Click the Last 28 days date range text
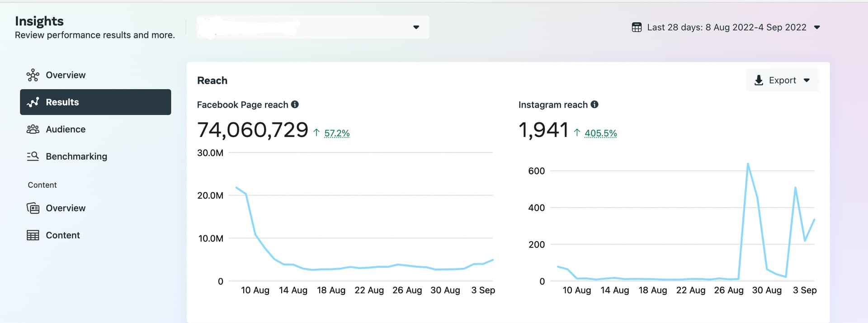 click(x=726, y=27)
